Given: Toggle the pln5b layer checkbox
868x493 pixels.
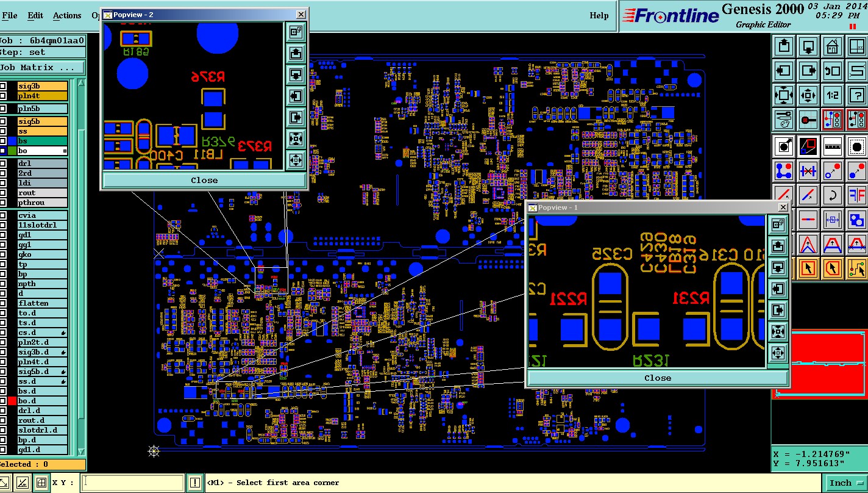Looking at the screenshot, I should click(3, 109).
